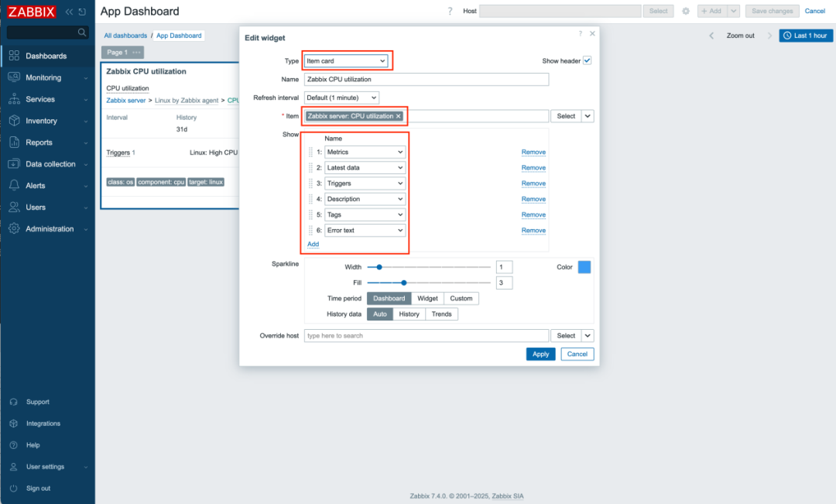Click the Support headset icon
Viewport: 836px width, 504px height.
point(14,402)
